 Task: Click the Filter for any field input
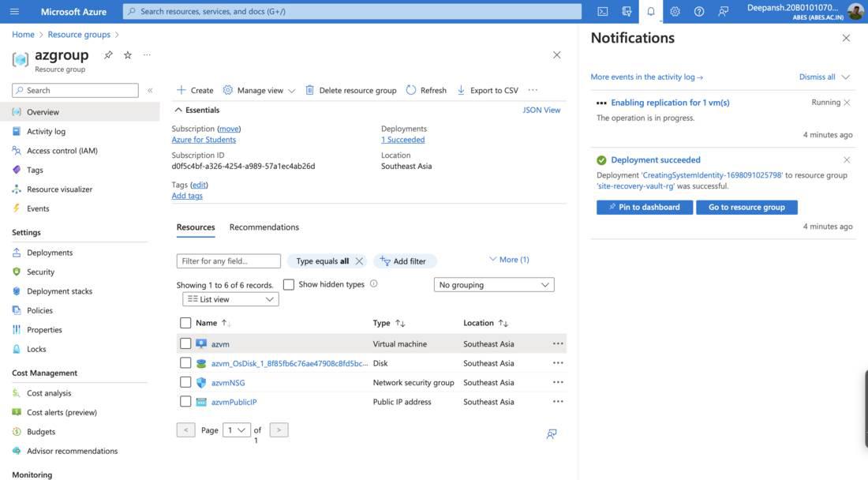(x=229, y=261)
